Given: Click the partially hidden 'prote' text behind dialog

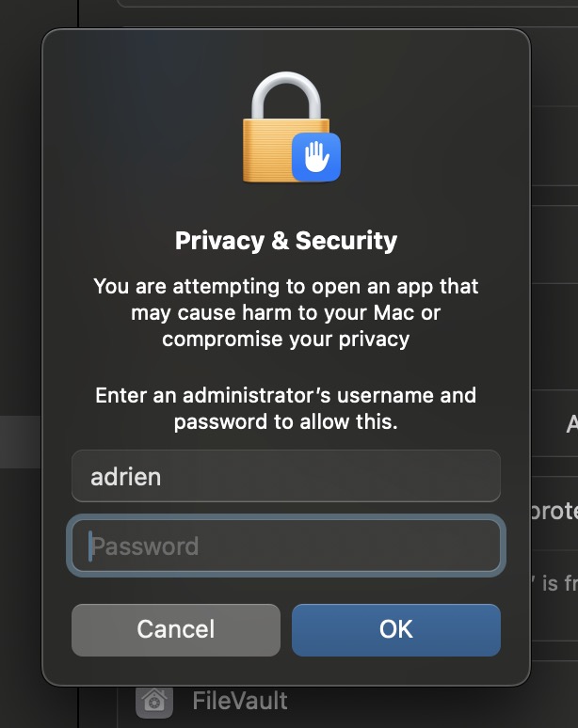Looking at the screenshot, I should (554, 511).
